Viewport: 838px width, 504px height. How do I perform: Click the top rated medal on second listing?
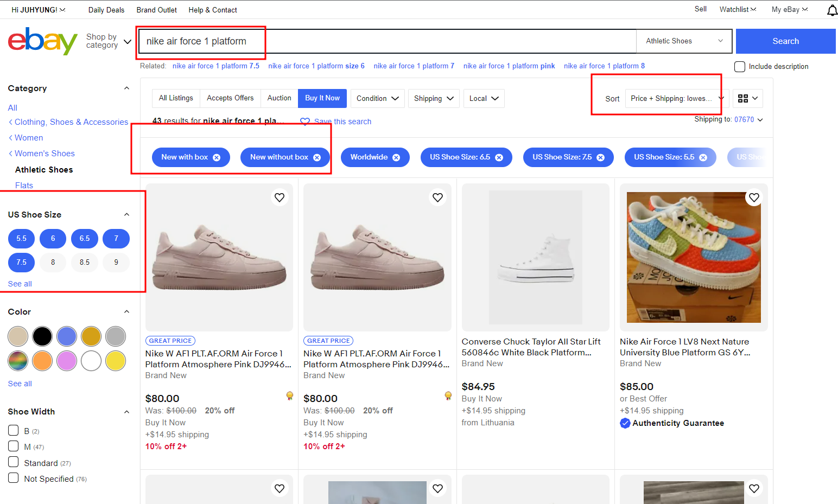448,396
